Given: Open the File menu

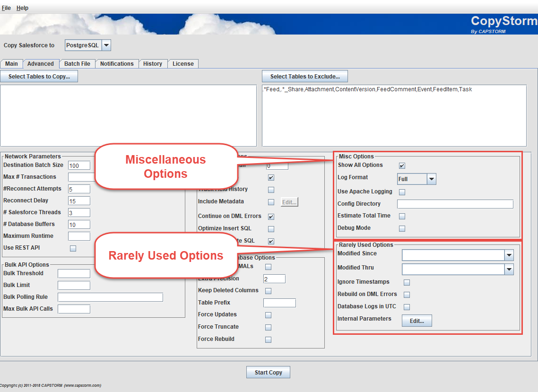Looking at the screenshot, I should [x=6, y=8].
